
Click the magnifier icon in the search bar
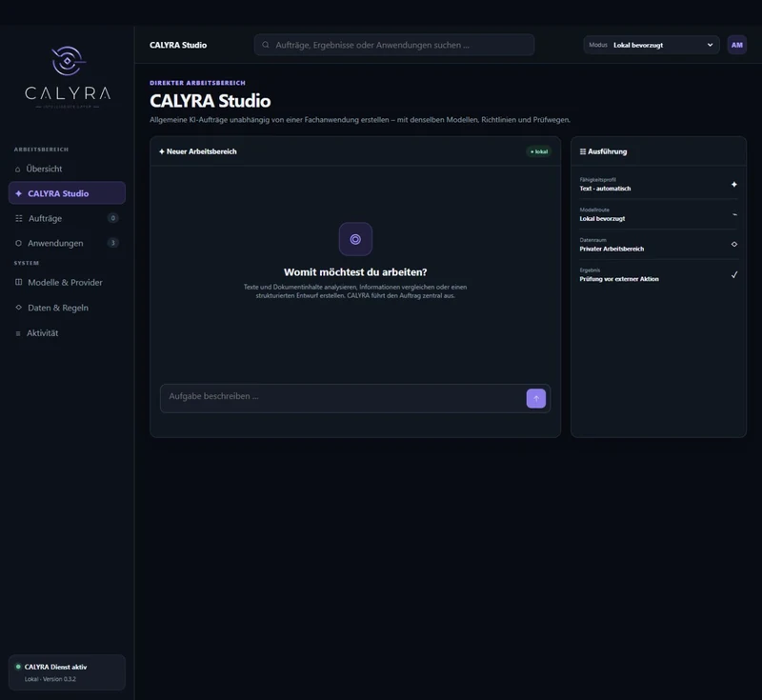pos(266,45)
